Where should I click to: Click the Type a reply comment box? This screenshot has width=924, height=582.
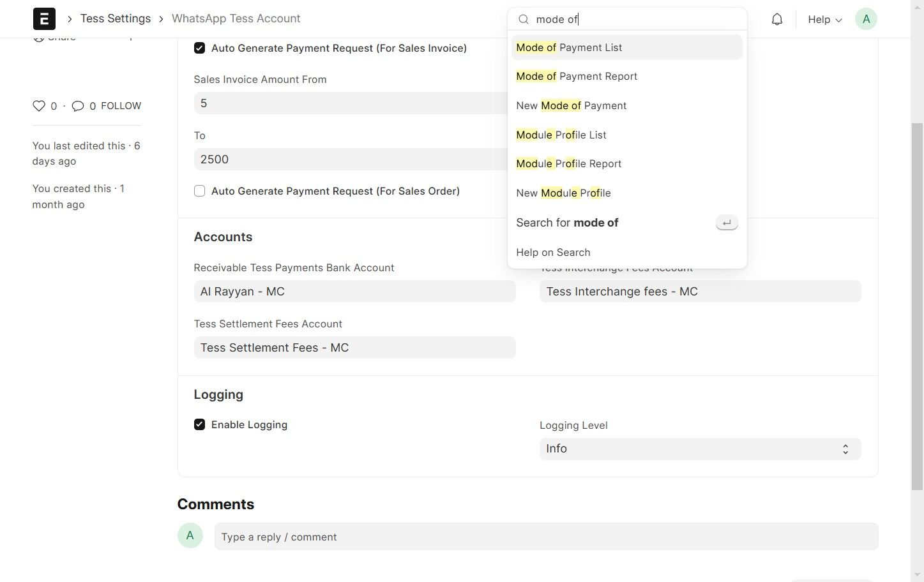[546, 537]
